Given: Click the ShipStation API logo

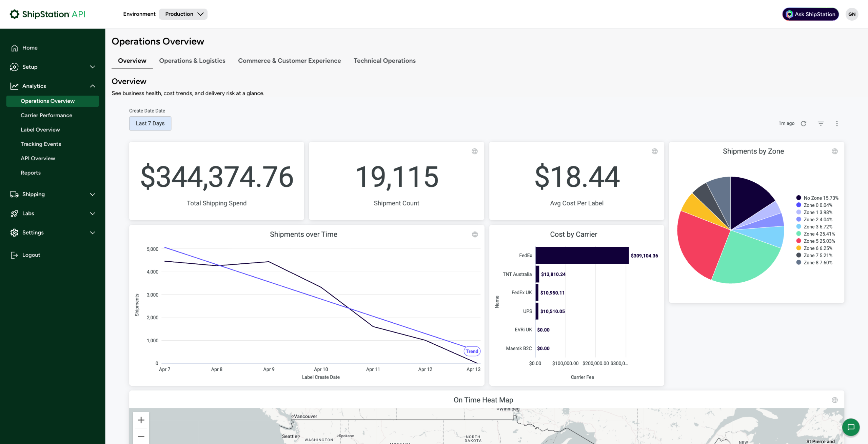Looking at the screenshot, I should point(47,14).
